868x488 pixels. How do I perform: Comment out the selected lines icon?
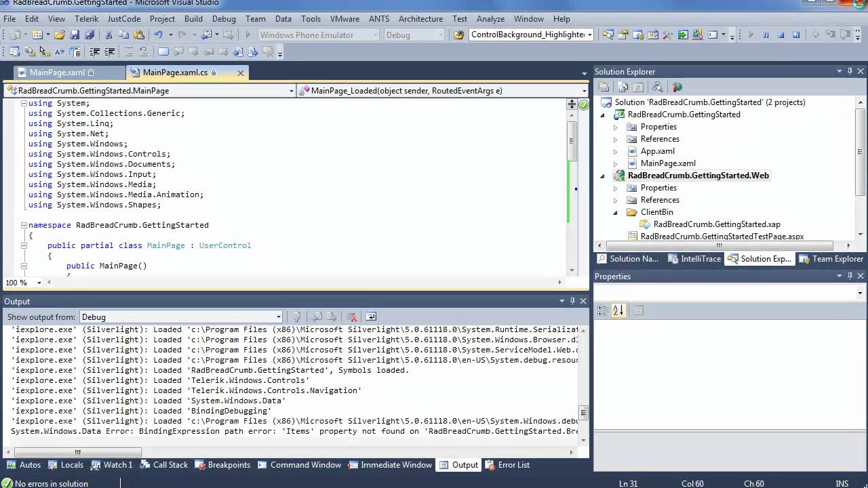[129, 52]
